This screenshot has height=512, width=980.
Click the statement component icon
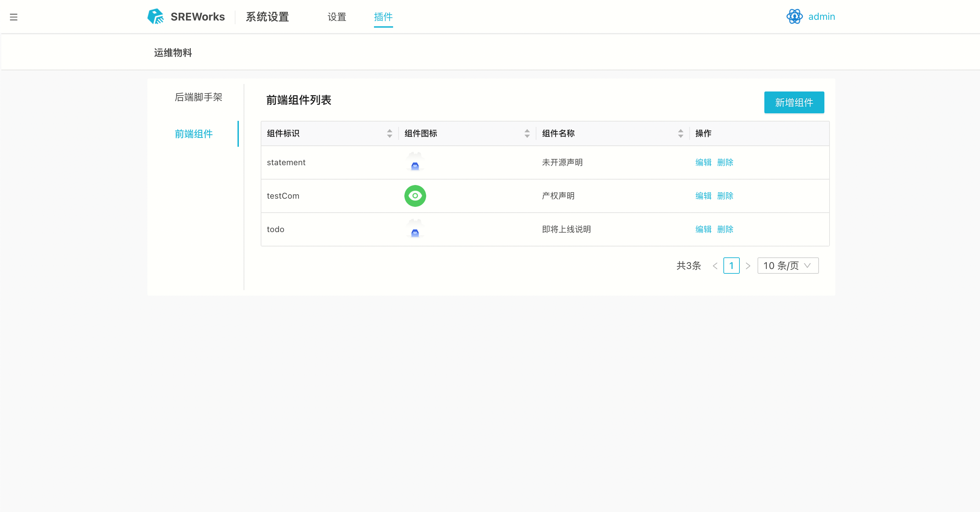415,162
